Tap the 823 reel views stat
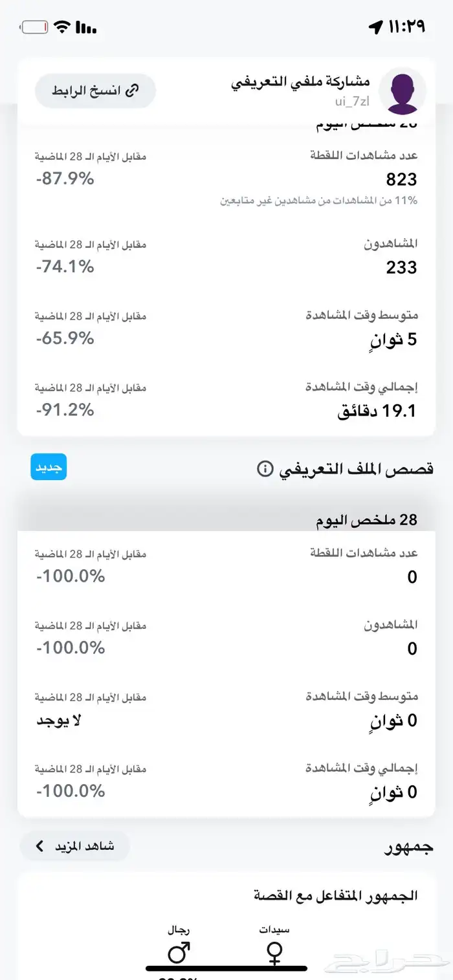Viewport: 453px width, 980px height. pos(402,179)
